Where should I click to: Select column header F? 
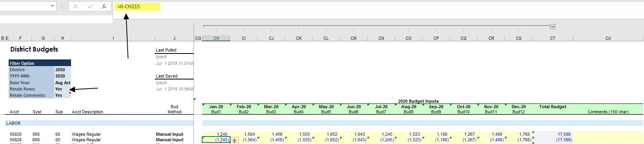[20, 38]
